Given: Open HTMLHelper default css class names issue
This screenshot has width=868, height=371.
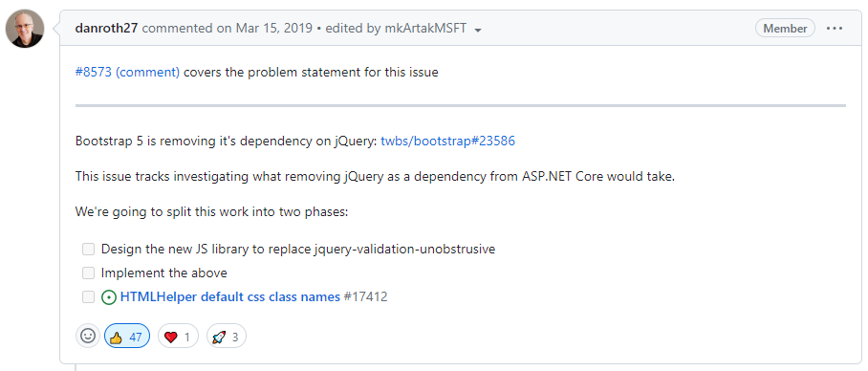Looking at the screenshot, I should coord(229,296).
